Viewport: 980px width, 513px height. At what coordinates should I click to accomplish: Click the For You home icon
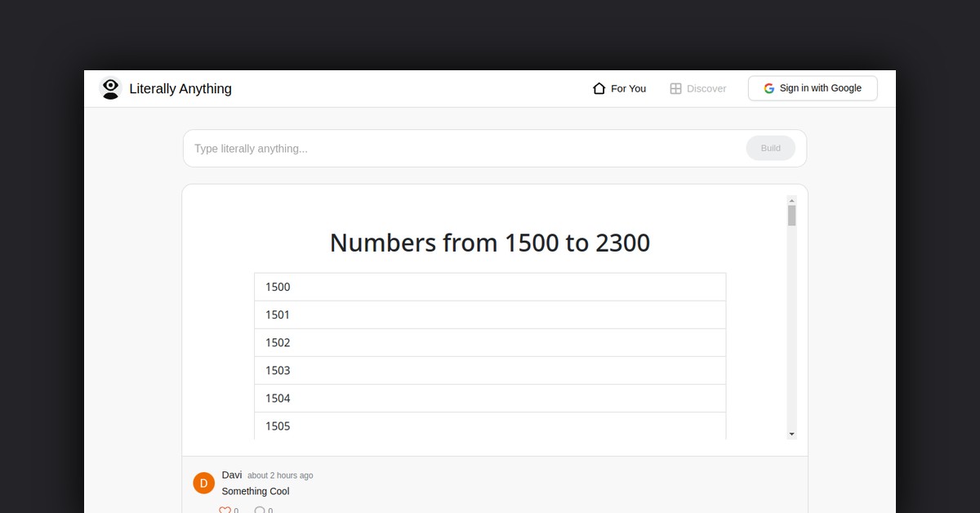pos(599,88)
